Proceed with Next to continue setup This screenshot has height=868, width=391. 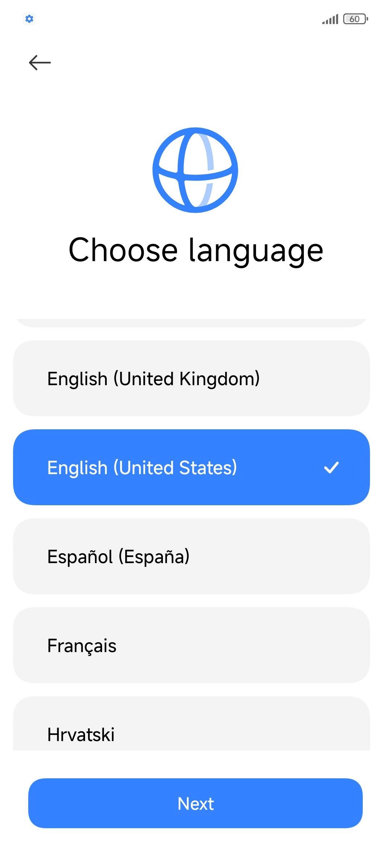pos(195,803)
